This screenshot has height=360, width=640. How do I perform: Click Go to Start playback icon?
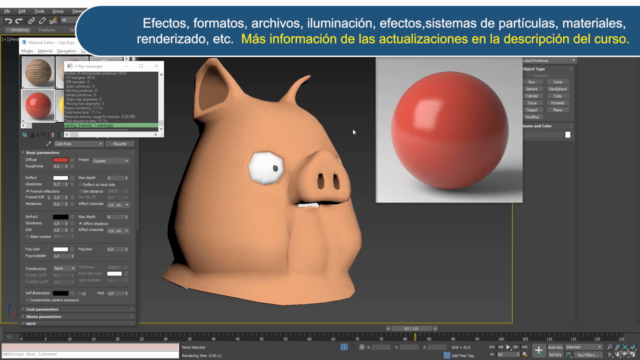(492, 347)
